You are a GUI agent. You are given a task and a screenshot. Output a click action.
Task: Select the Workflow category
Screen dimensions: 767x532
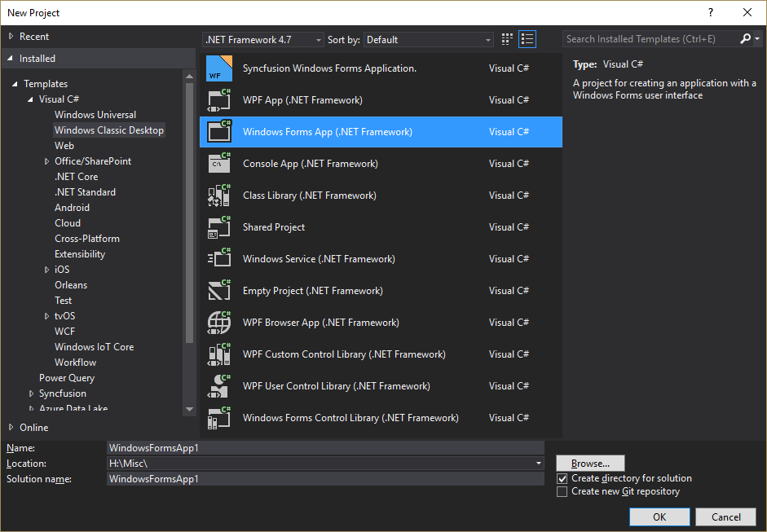click(75, 363)
